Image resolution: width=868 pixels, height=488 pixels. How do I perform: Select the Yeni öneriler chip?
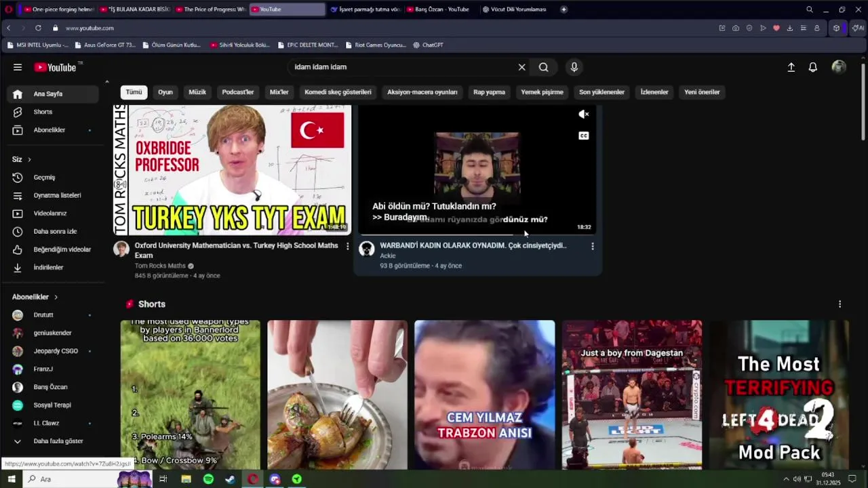click(702, 92)
